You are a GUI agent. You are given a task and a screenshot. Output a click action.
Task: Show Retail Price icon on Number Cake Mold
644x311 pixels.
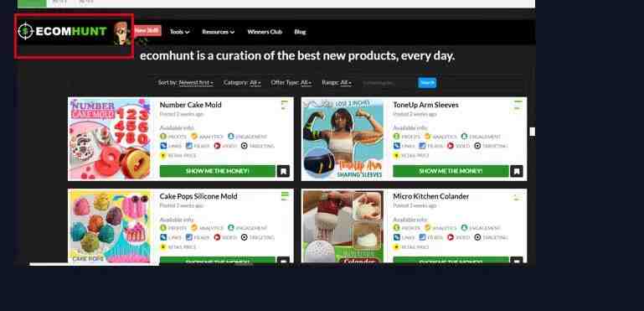[x=163, y=156]
